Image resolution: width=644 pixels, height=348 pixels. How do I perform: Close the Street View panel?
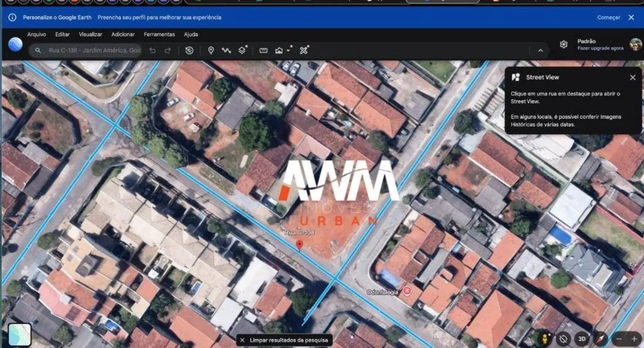pos(633,77)
